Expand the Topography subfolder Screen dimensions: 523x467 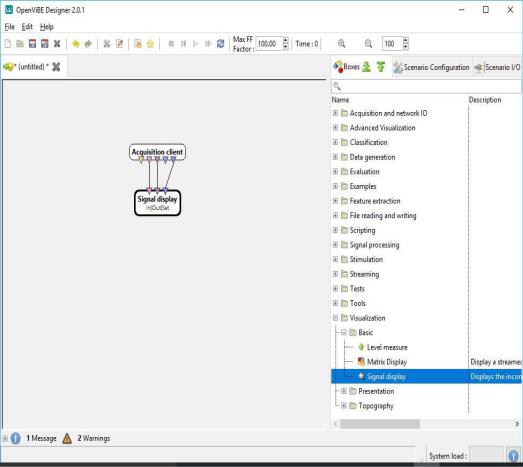click(x=344, y=406)
